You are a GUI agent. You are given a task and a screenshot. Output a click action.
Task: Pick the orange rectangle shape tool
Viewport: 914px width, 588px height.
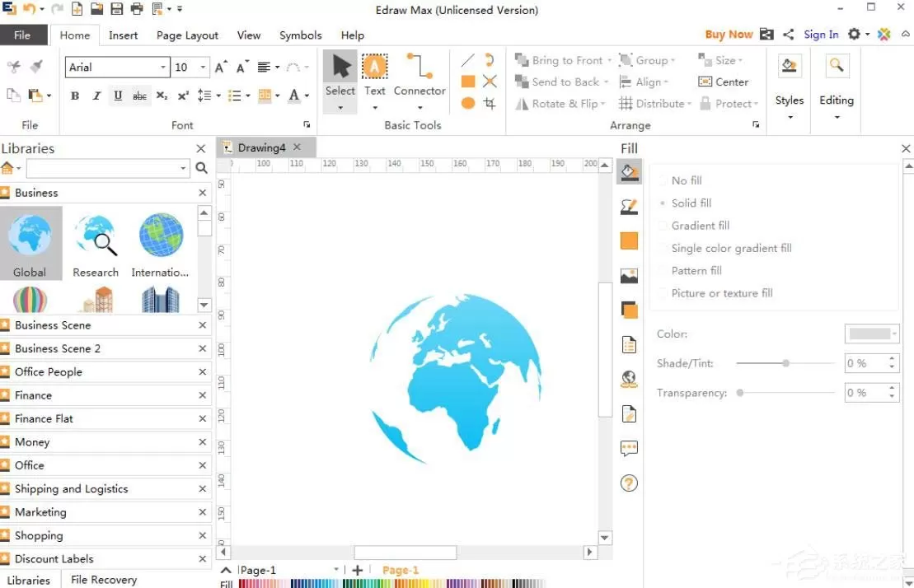pyautogui.click(x=467, y=82)
